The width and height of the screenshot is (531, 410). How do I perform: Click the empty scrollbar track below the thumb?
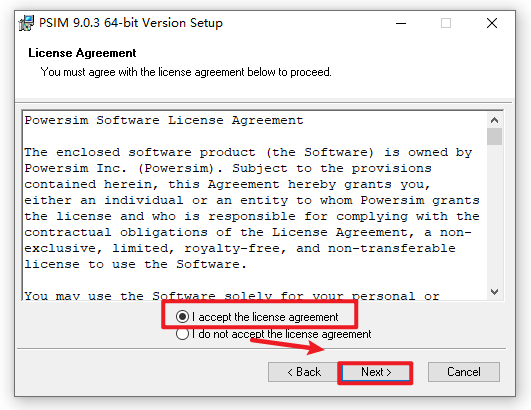[x=494, y=215]
